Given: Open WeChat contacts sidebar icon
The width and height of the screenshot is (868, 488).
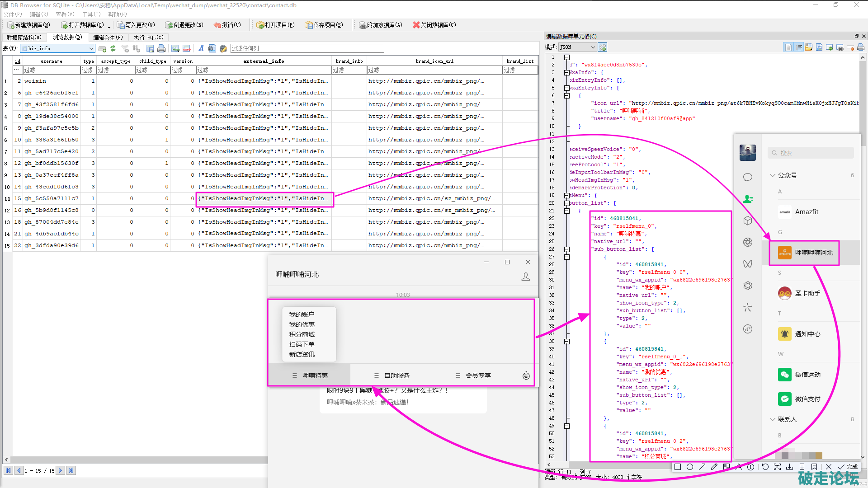Looking at the screenshot, I should [747, 199].
